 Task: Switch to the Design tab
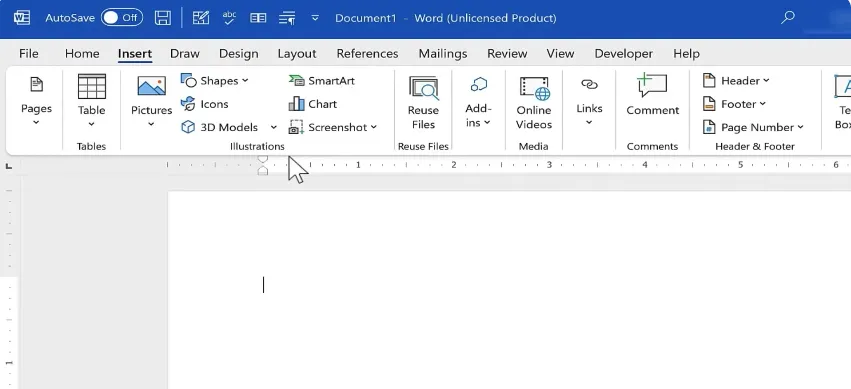point(239,54)
